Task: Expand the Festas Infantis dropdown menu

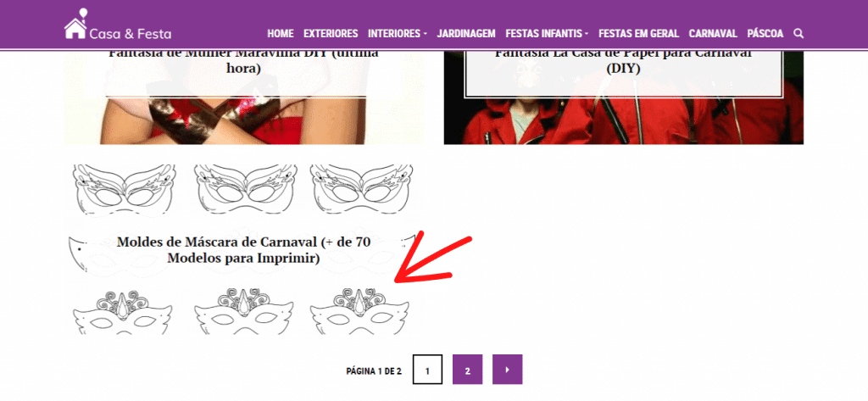Action: tap(547, 33)
